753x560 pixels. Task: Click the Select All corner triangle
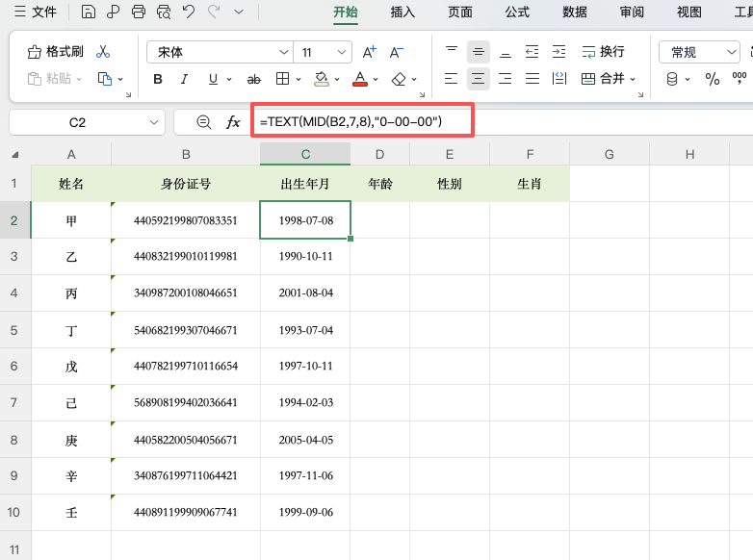coord(14,155)
